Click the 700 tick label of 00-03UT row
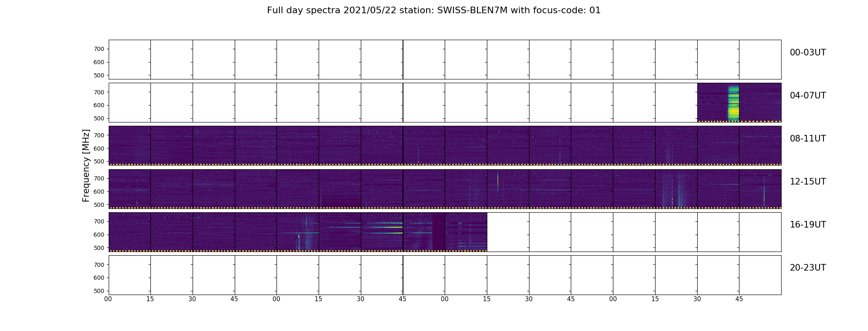868x331 pixels. [x=99, y=49]
